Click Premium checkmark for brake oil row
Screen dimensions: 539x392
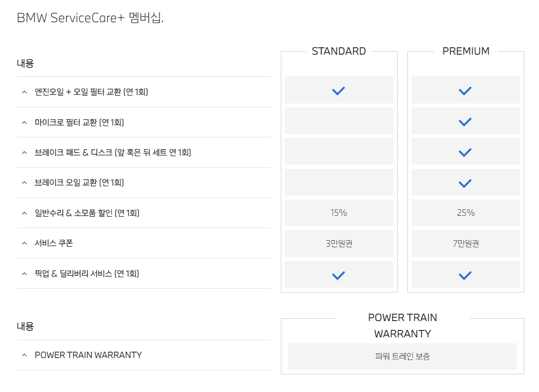465,183
